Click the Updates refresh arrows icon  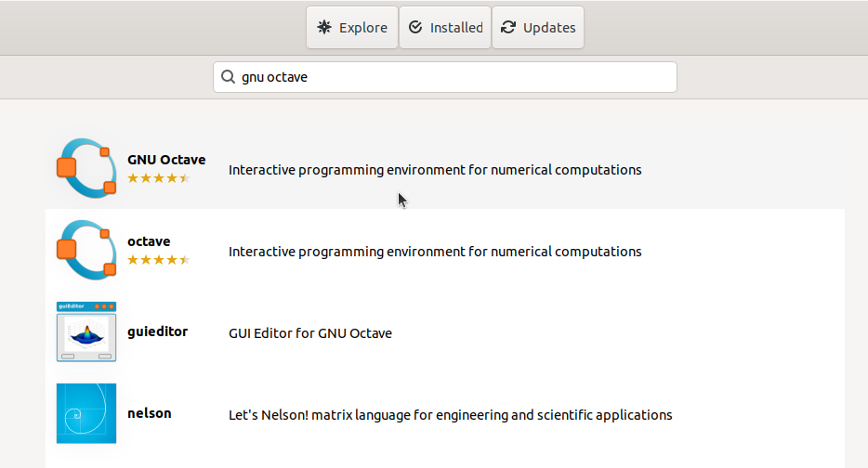(508, 27)
